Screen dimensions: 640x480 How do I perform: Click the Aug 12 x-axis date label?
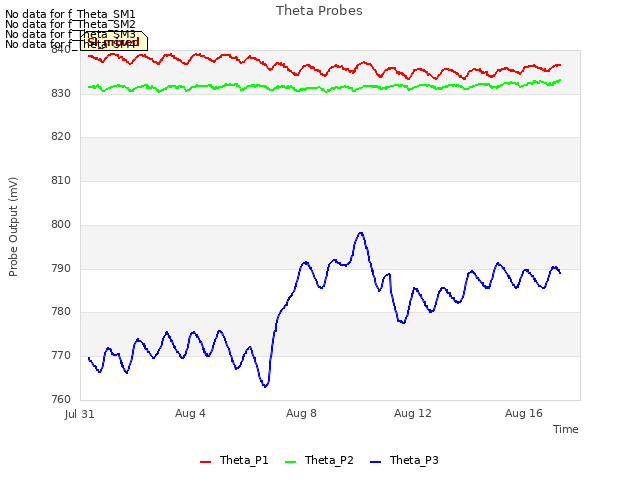[x=413, y=413]
